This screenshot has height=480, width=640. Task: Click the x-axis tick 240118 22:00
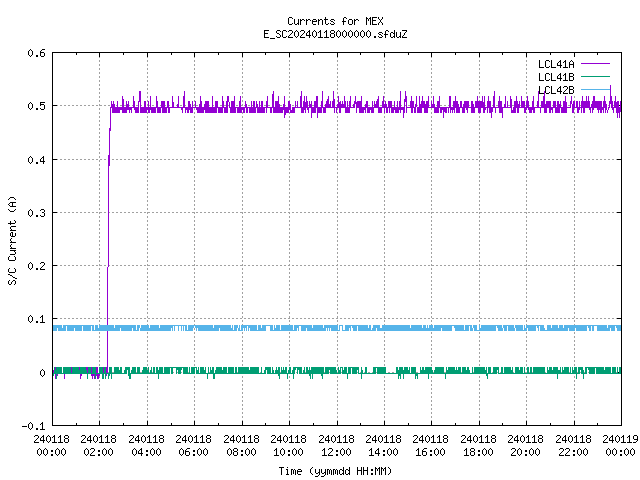pos(573,445)
